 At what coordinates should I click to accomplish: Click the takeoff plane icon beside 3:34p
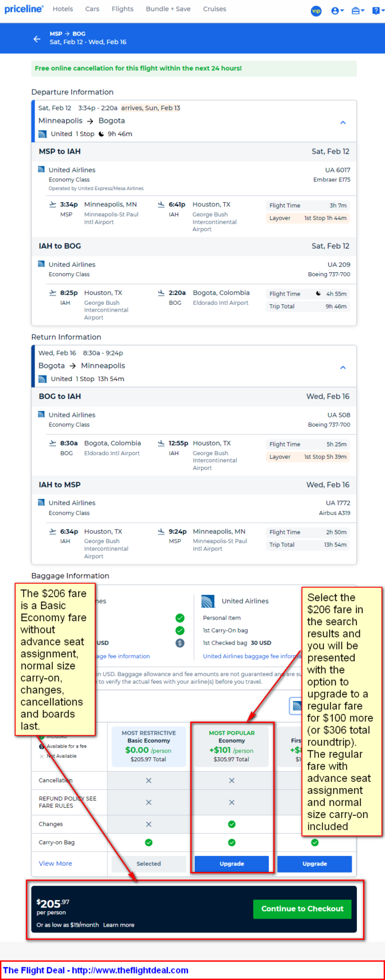pos(53,204)
